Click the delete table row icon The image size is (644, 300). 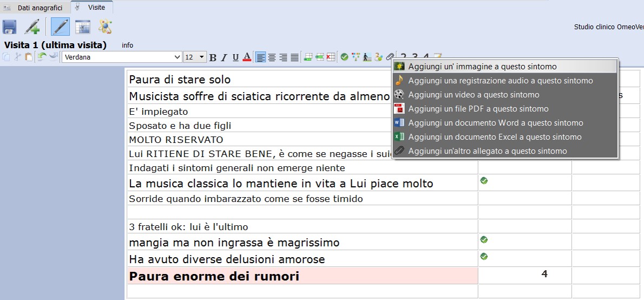[331, 57]
